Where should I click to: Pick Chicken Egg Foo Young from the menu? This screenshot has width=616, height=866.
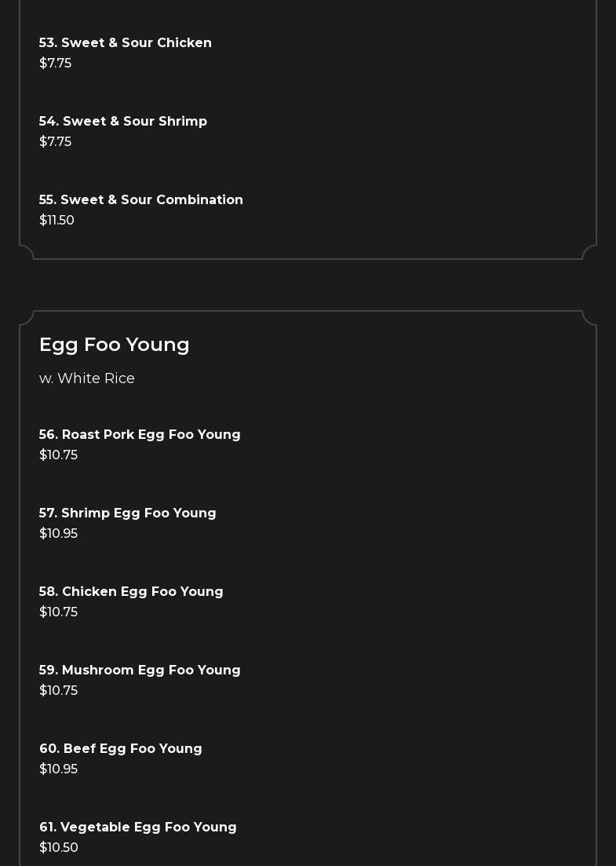point(131,592)
